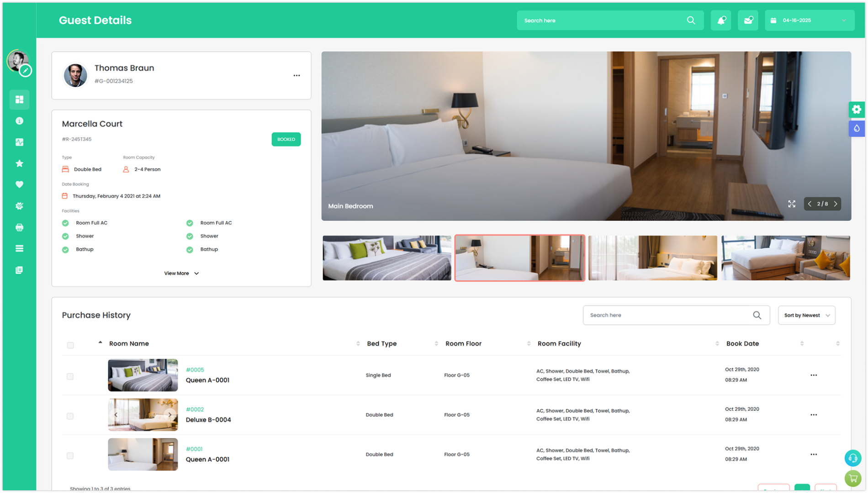
Task: Click the #0005 Queen room row image
Action: [143, 376]
